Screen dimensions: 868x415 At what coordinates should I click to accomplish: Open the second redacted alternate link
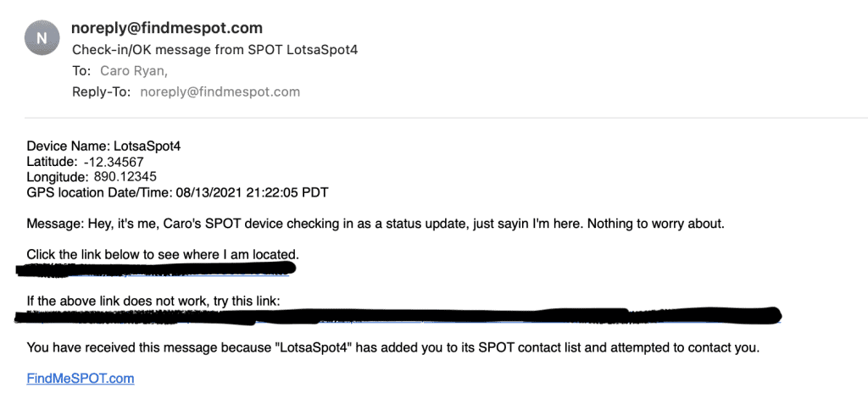tap(398, 315)
